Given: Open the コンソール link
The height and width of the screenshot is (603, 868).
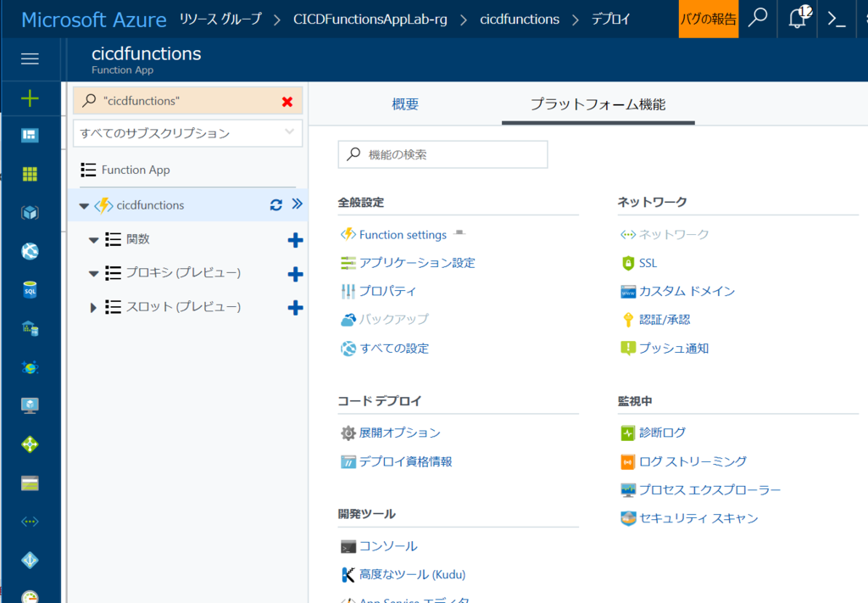Looking at the screenshot, I should [388, 546].
